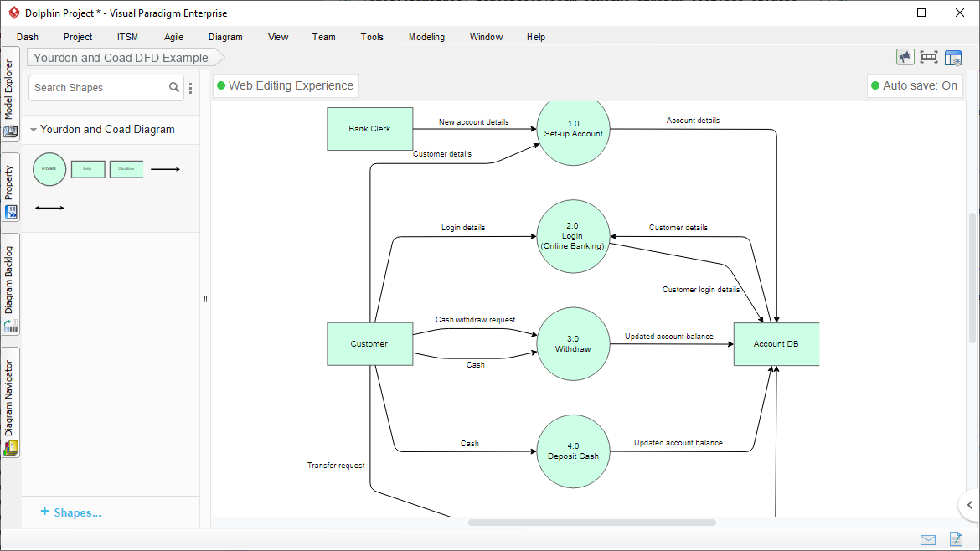Select the Process circle shape in palette

pyautogui.click(x=49, y=168)
